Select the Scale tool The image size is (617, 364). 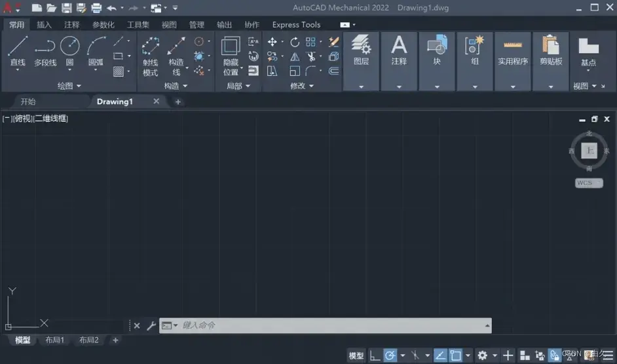point(295,71)
